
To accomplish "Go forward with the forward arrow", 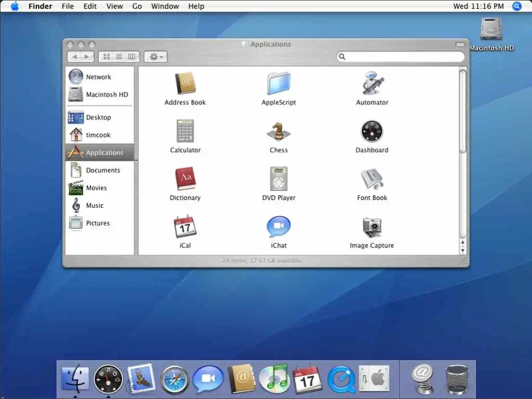I will click(x=87, y=57).
